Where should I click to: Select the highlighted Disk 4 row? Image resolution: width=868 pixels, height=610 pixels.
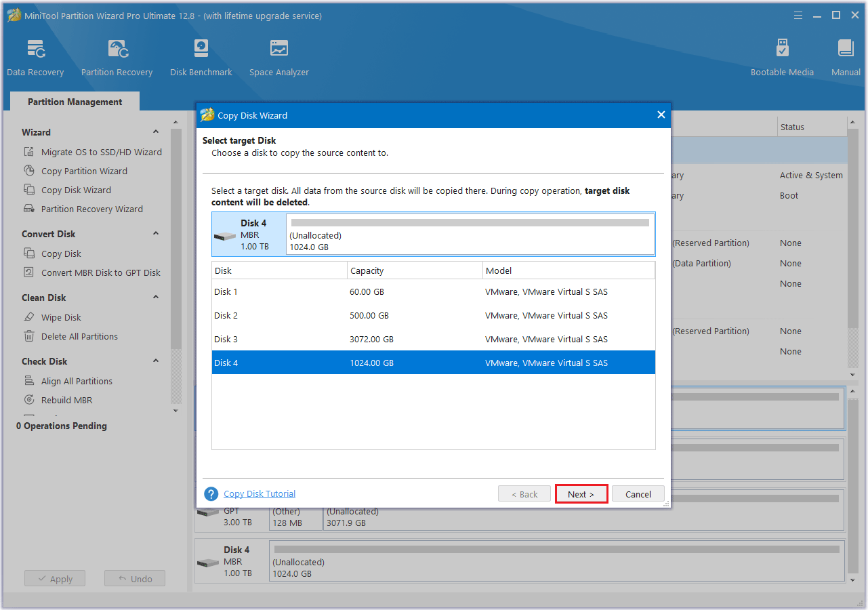pos(434,363)
